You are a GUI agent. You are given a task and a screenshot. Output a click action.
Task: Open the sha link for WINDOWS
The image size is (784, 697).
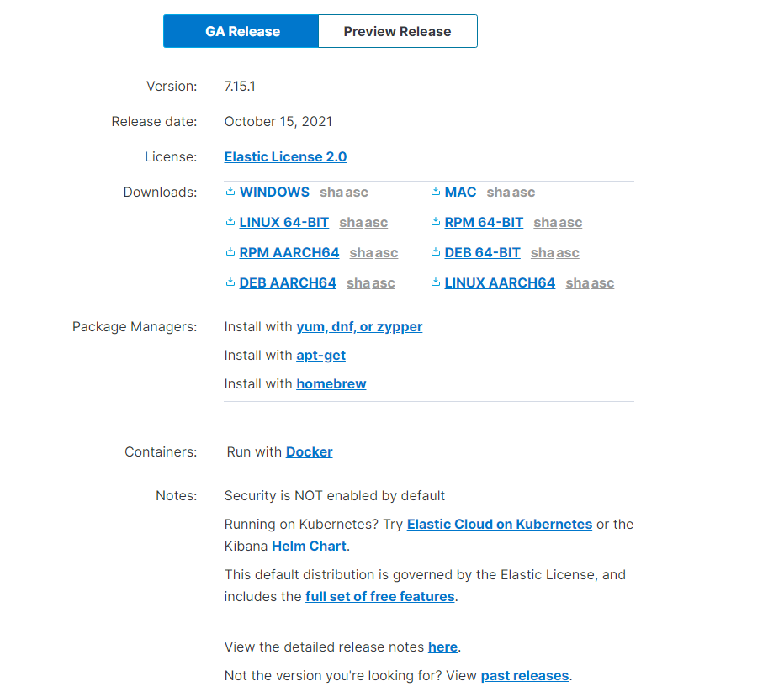click(331, 193)
